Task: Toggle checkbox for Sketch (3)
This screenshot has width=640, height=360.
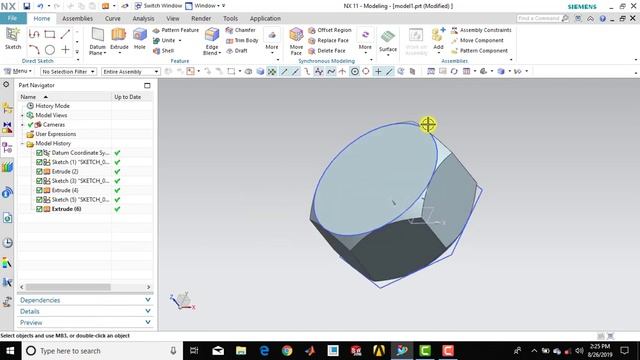Action: [39, 181]
